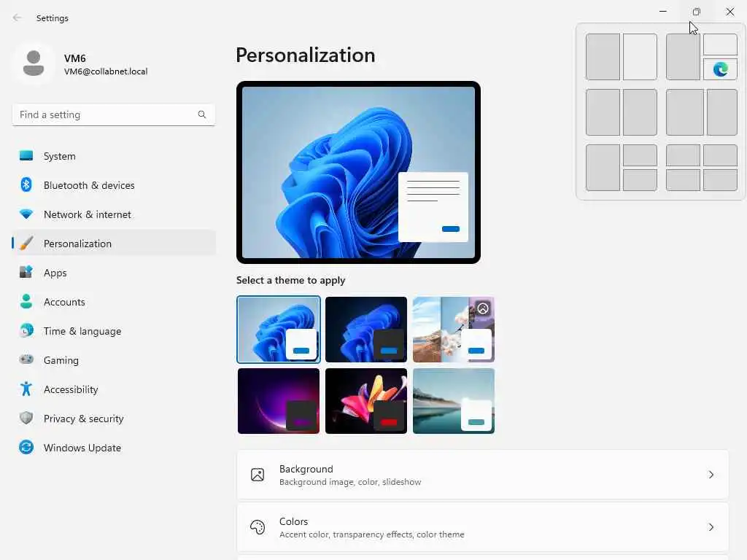Snap to bottom-right zone of the four-quadrant layout
The image size is (747, 560).
tap(720, 180)
